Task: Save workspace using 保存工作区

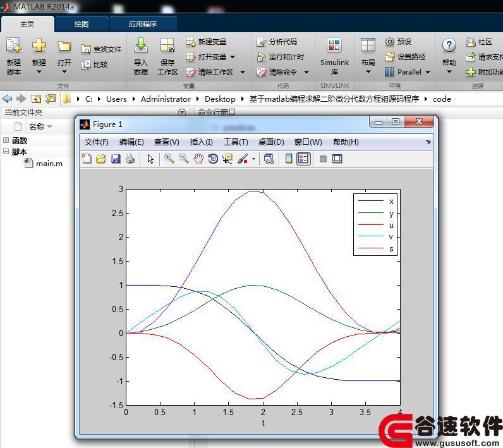Action: 167,56
